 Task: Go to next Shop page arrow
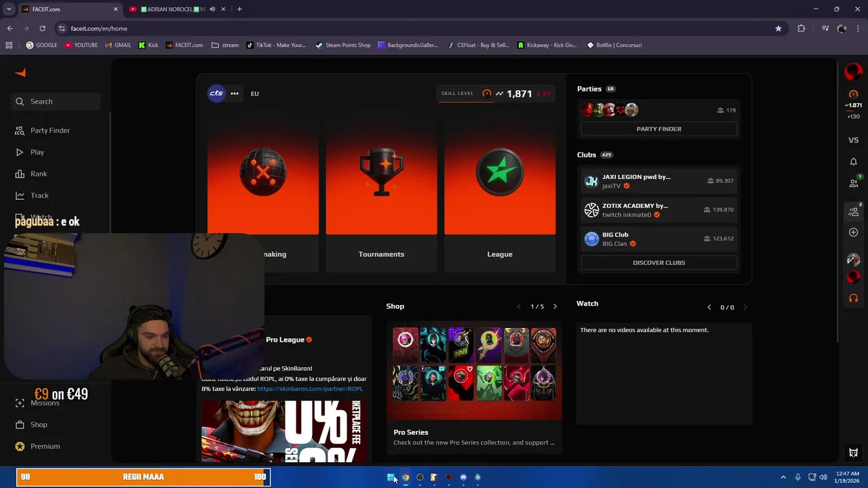tap(555, 306)
